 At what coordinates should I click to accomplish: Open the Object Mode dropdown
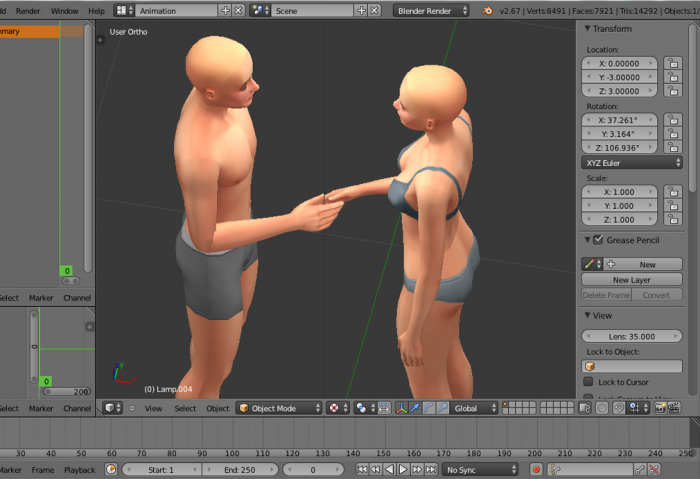279,408
